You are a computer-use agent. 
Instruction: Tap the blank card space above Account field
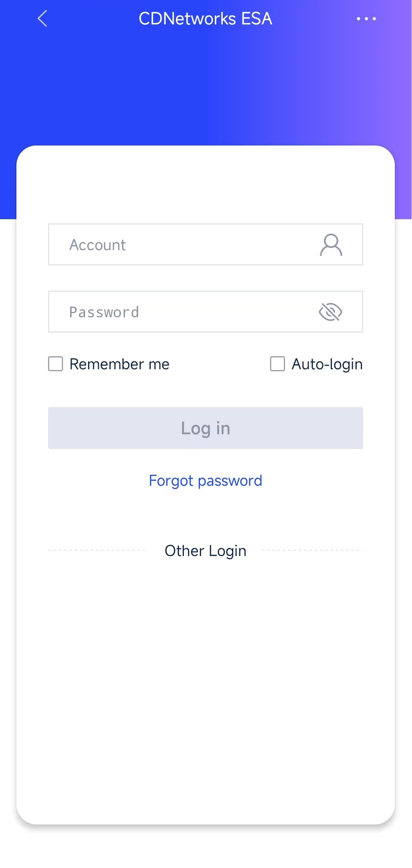coord(206,183)
